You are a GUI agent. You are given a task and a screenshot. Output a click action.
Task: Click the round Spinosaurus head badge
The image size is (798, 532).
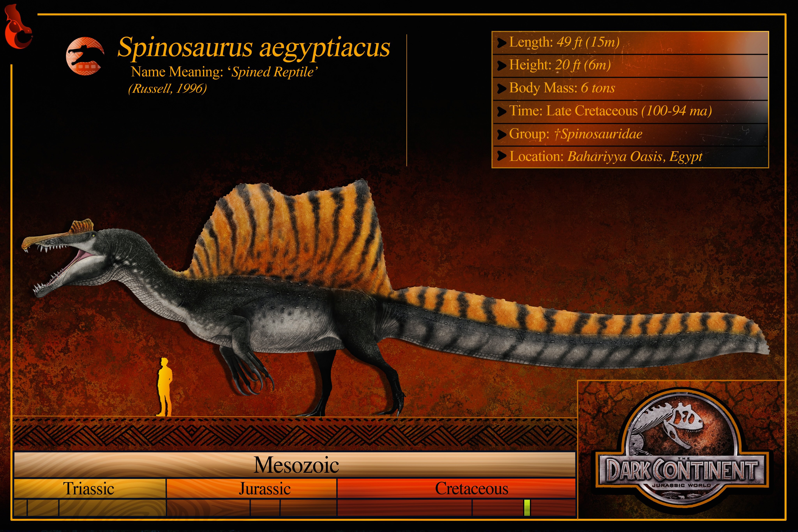coord(85,56)
